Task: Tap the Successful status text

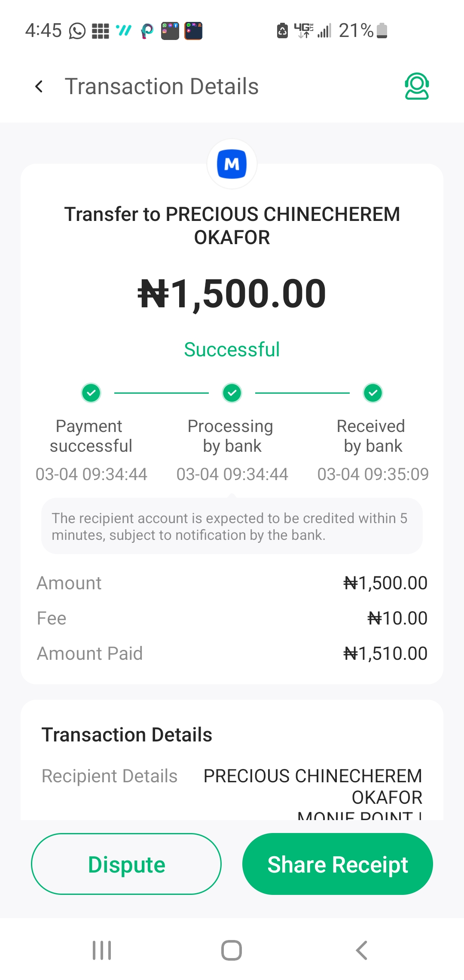Action: click(x=232, y=349)
